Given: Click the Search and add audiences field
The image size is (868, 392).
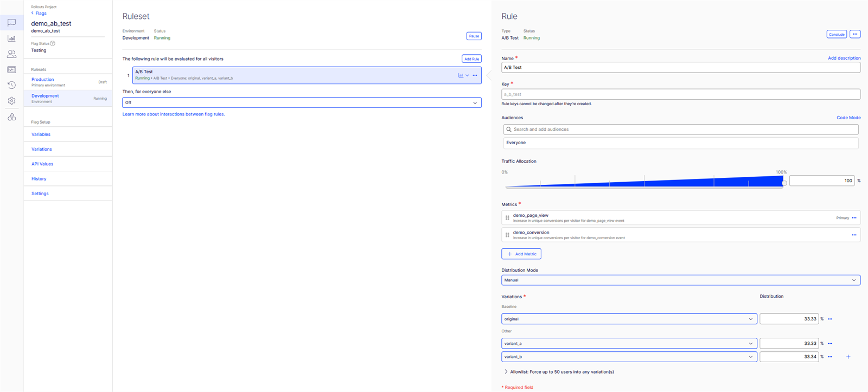Looking at the screenshot, I should (680, 130).
